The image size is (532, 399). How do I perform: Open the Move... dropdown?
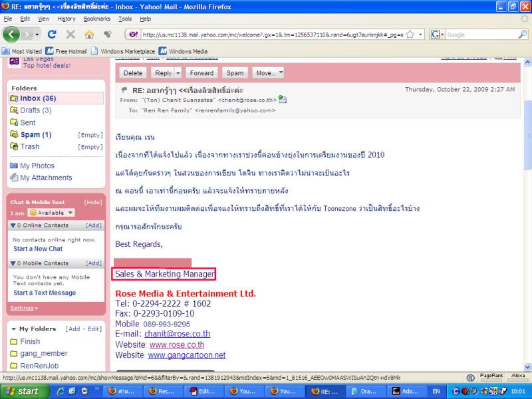point(268,72)
